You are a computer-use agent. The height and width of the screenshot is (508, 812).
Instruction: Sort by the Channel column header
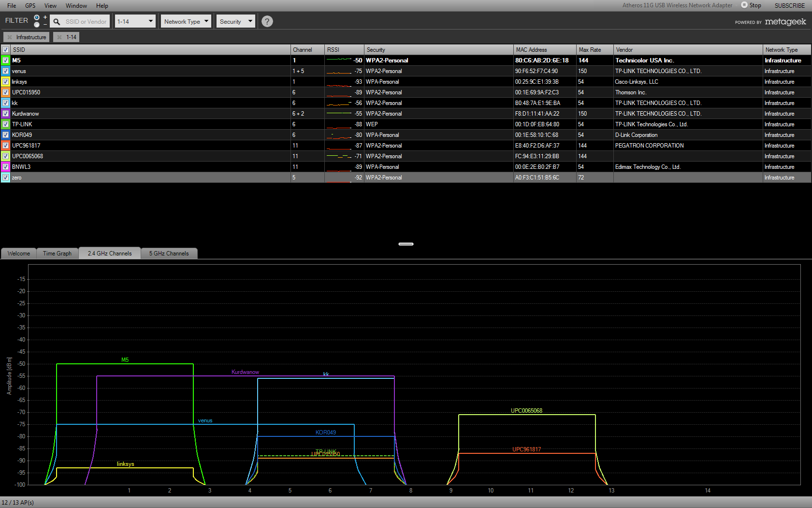pyautogui.click(x=307, y=50)
